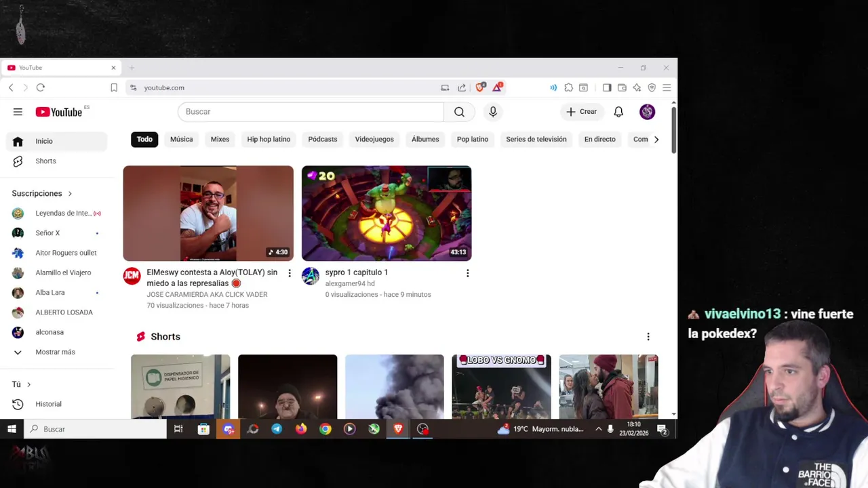The height and width of the screenshot is (488, 868).
Task: Go to Inicio in the sidebar
Action: click(x=57, y=141)
